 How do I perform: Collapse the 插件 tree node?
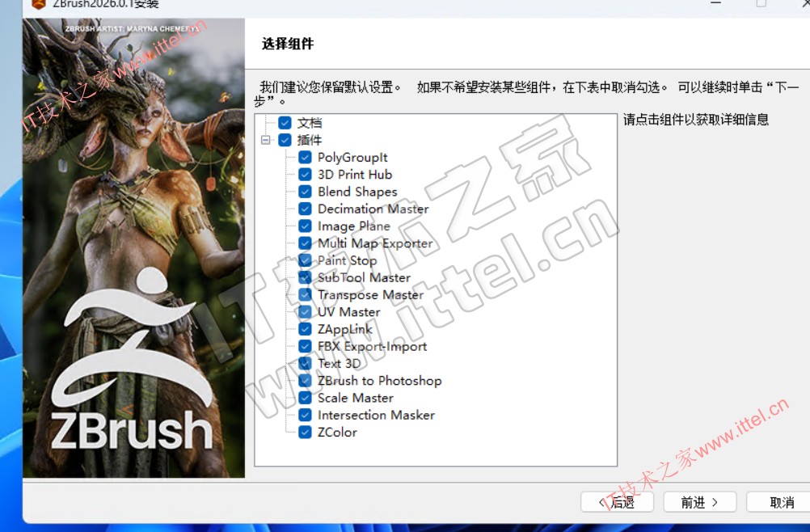265,140
